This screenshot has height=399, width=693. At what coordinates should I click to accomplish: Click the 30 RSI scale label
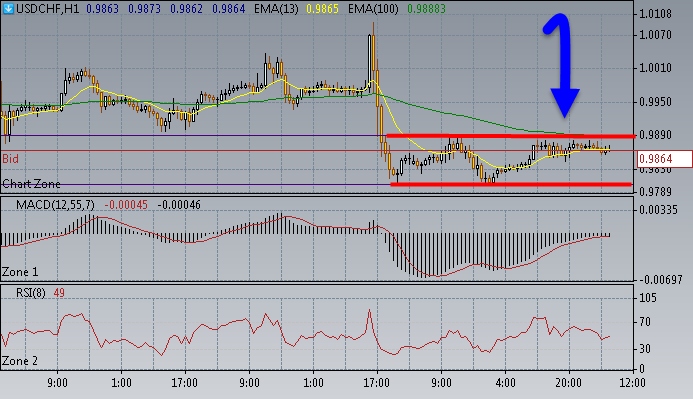(x=645, y=349)
